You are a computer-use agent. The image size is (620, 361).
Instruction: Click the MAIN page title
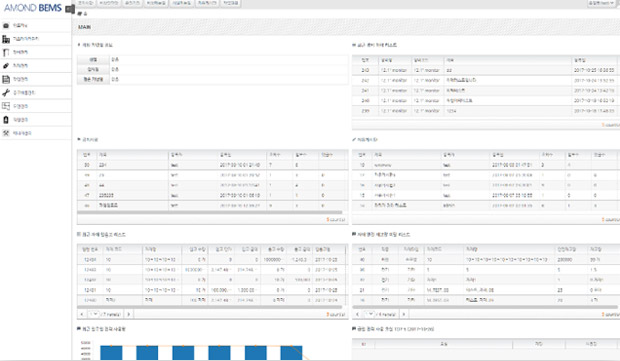84,27
